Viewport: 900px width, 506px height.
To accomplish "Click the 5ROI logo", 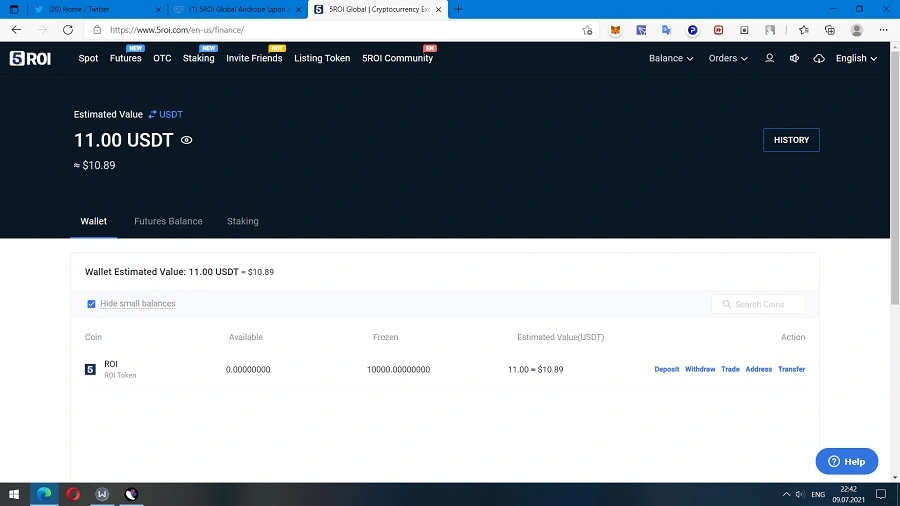I will tap(30, 58).
